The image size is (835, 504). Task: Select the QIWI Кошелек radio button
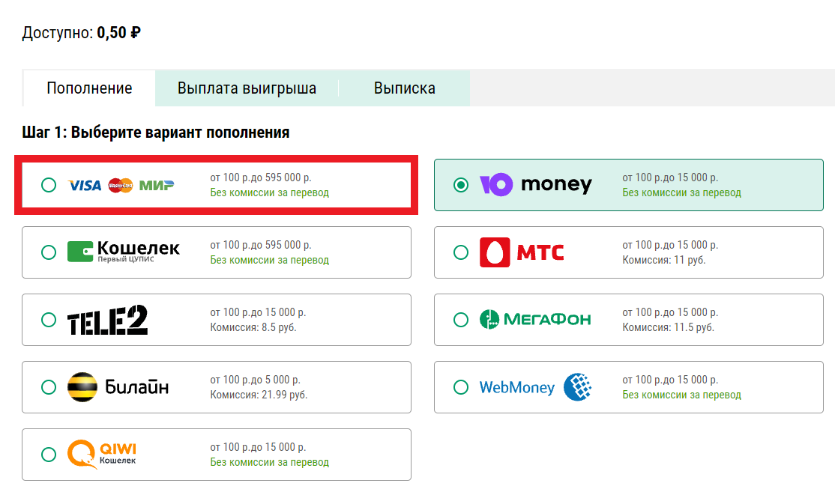49,455
